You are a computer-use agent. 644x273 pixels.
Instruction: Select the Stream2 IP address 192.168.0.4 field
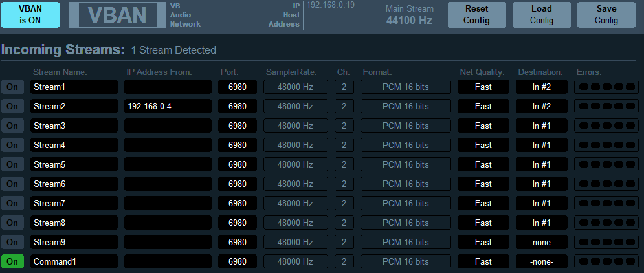tap(168, 106)
